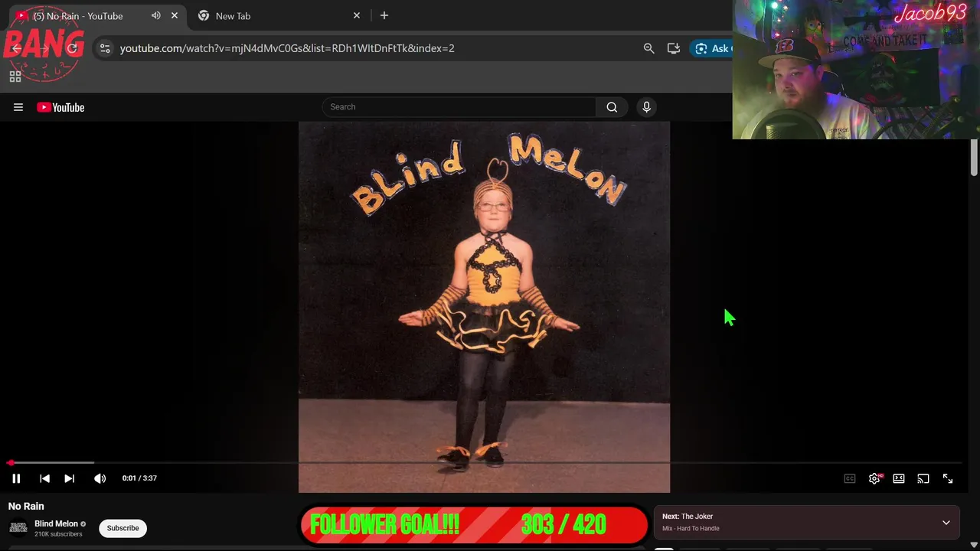Click the YouTube search box
The height and width of the screenshot is (551, 980).
pyautogui.click(x=459, y=107)
